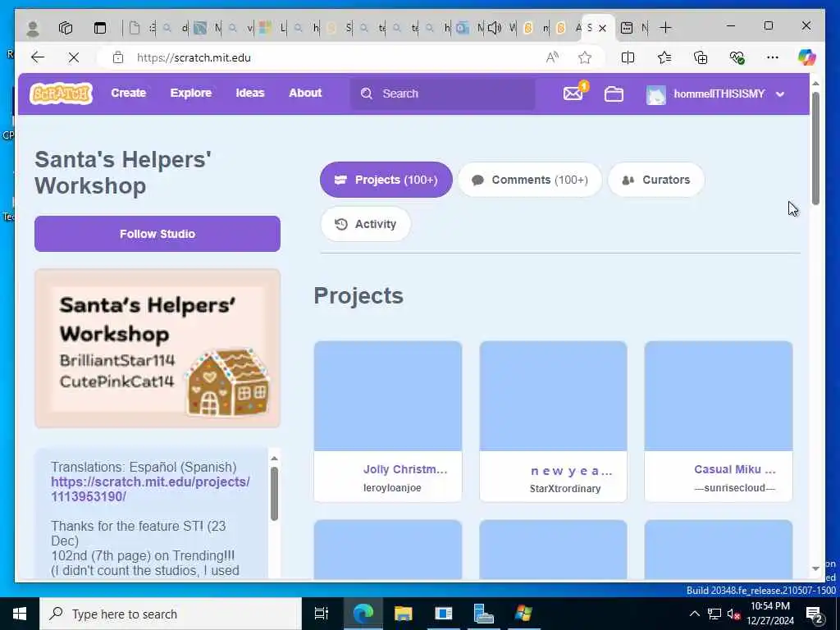This screenshot has height=630, width=840.
Task: Click the network tray icon
Action: tap(714, 614)
